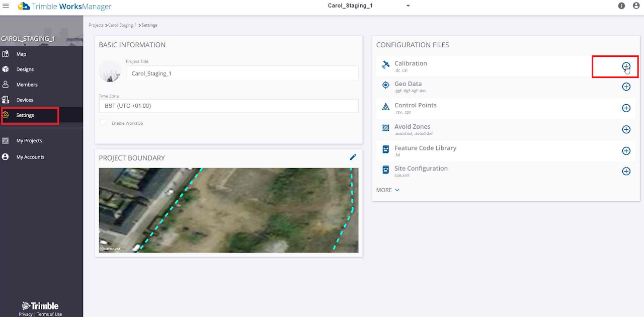Viewport: 644px width, 317px height.
Task: Open the Privacy link
Action: pyautogui.click(x=26, y=314)
